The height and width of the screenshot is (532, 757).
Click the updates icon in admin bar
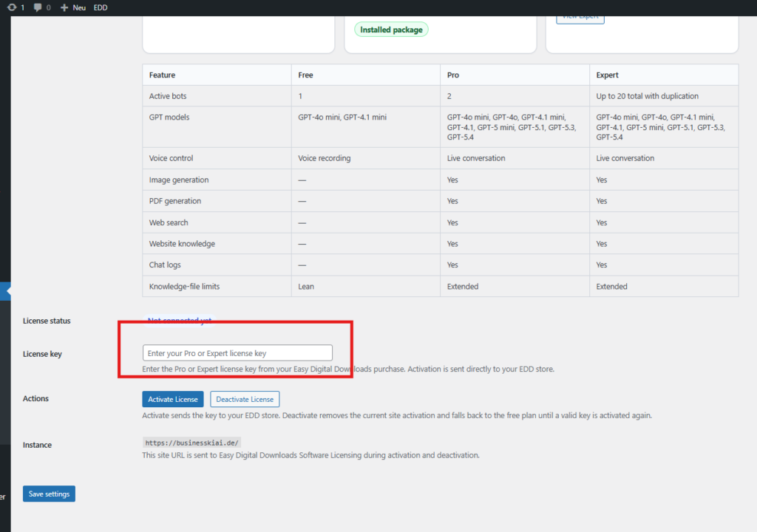click(12, 7)
